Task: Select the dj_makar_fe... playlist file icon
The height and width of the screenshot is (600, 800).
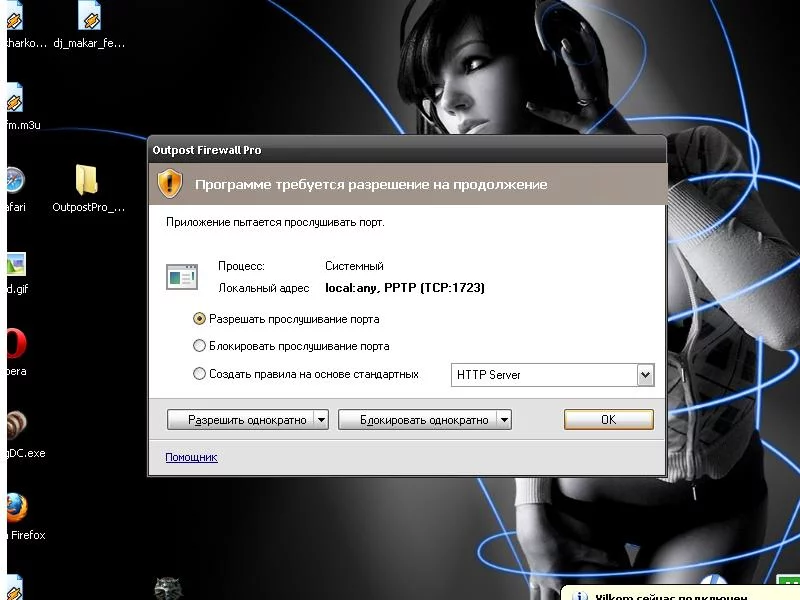Action: tap(90, 15)
